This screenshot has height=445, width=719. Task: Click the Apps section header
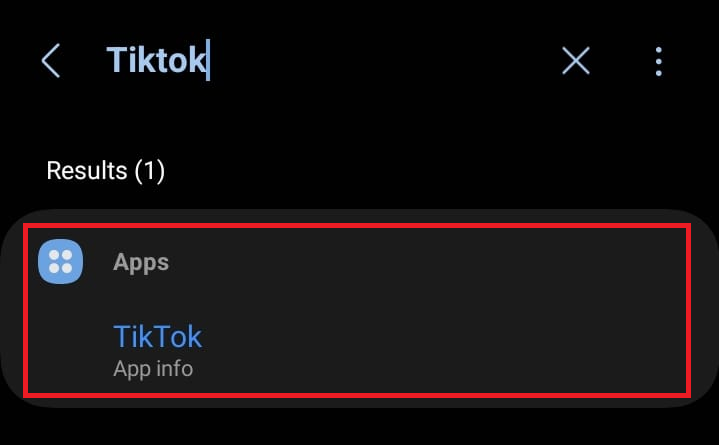tap(141, 262)
